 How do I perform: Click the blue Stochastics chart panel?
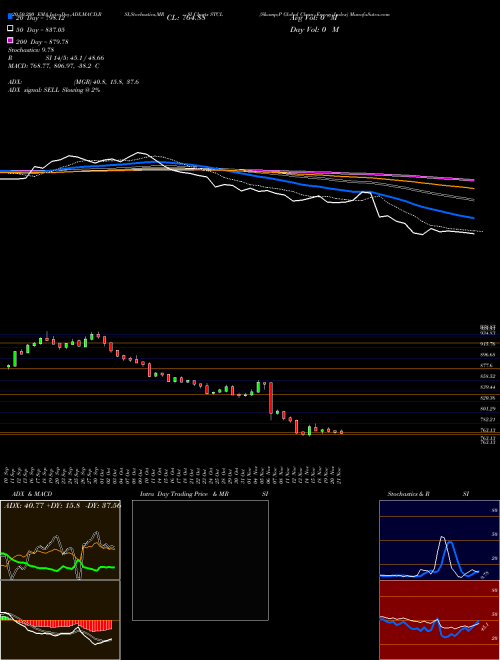tap(439, 540)
